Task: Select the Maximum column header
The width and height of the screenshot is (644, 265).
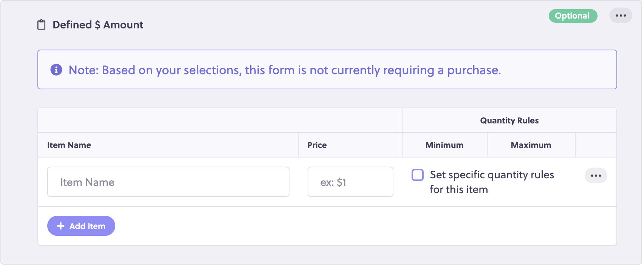Action: tap(531, 145)
